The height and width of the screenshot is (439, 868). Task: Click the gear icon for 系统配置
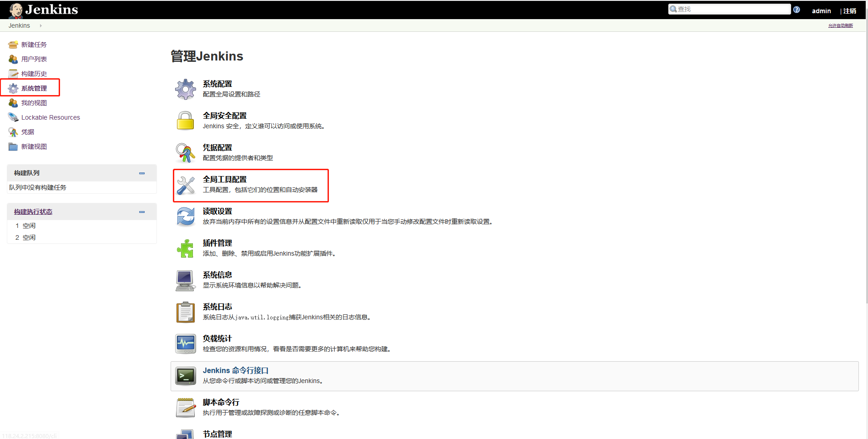tap(186, 89)
